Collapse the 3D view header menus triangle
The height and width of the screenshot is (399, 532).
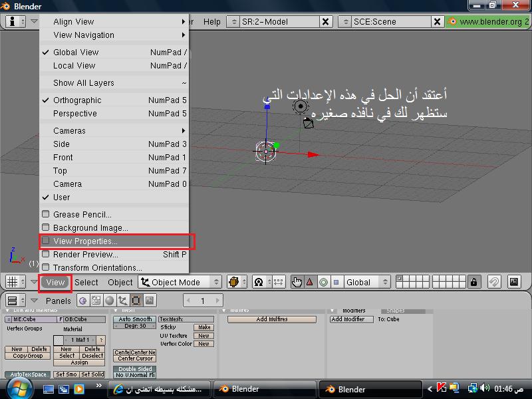coord(34,281)
